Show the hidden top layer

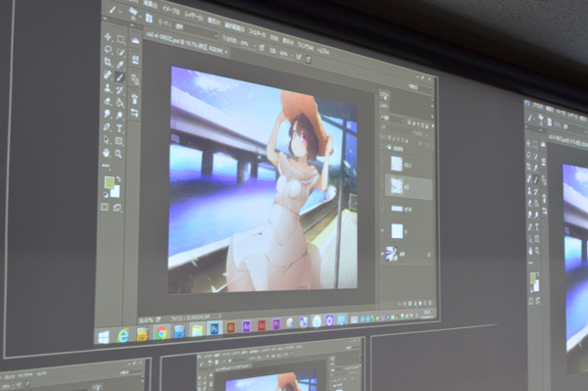coord(382,163)
